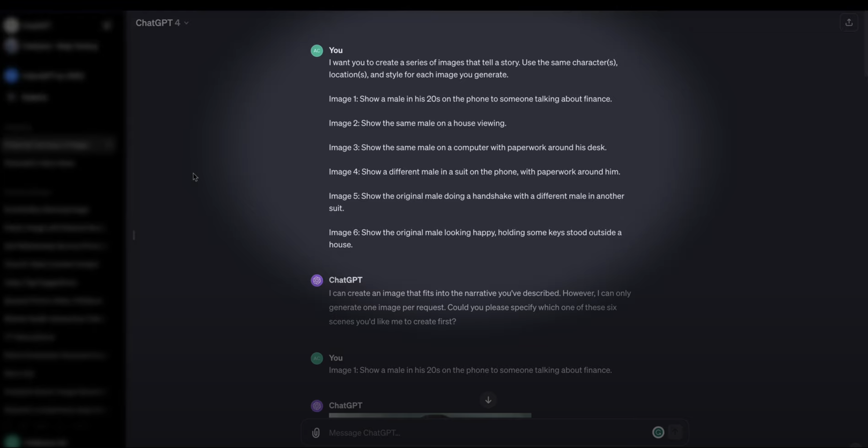Click the faded AC avatar of second prompt
Viewport: 868px width, 448px height.
point(317,358)
